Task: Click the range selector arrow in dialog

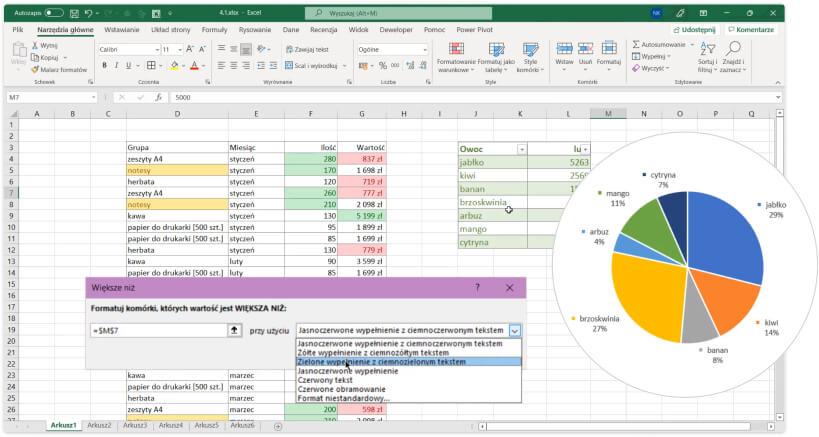Action: [234, 329]
